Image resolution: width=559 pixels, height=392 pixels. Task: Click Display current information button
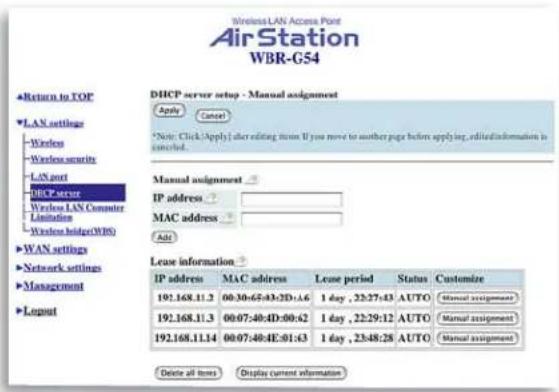pyautogui.click(x=291, y=373)
